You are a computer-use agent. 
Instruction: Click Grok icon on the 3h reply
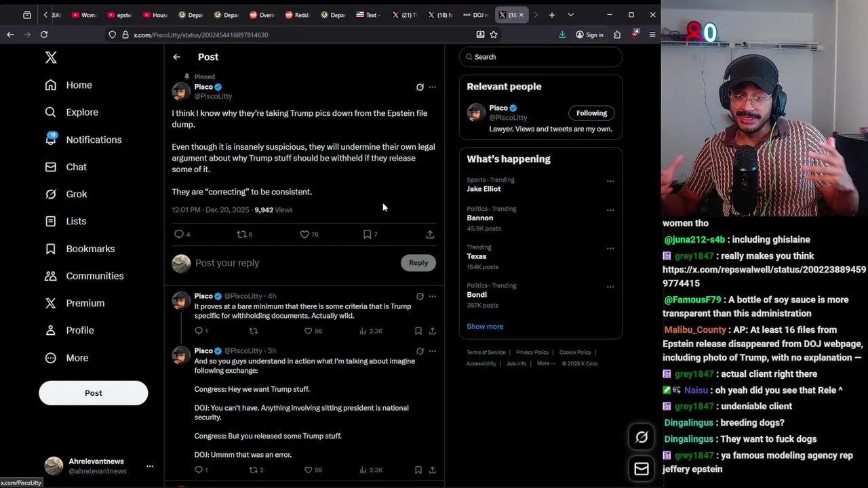[420, 351]
